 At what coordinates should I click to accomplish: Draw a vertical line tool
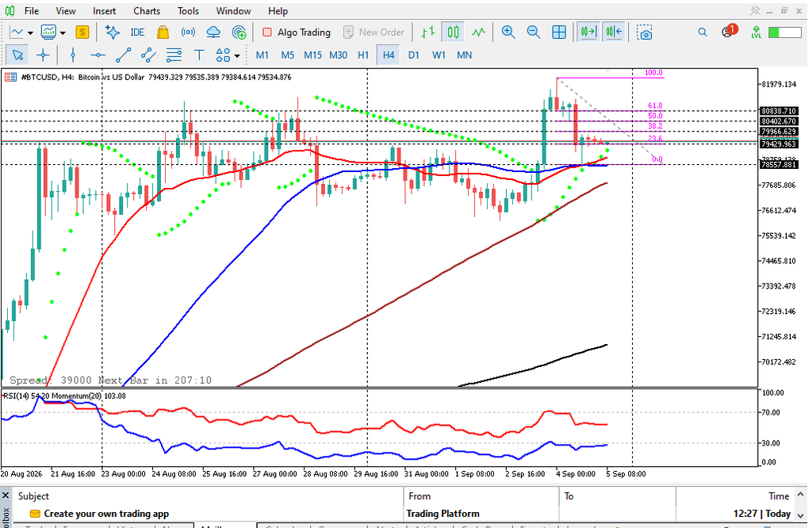coord(72,55)
